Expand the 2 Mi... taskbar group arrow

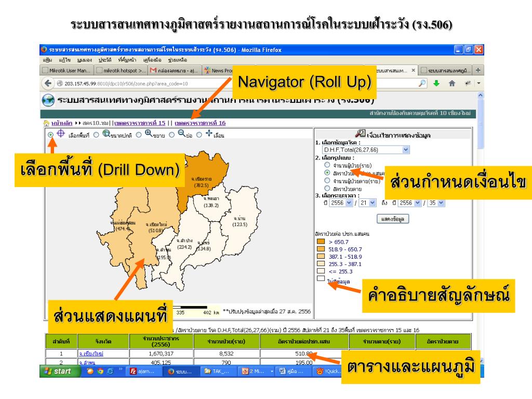coord(271,371)
